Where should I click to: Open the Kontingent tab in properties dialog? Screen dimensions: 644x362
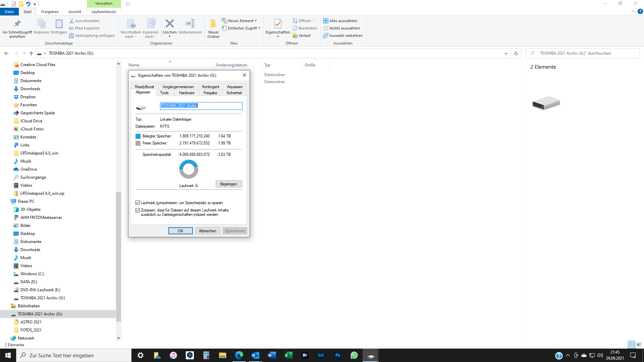pos(211,87)
